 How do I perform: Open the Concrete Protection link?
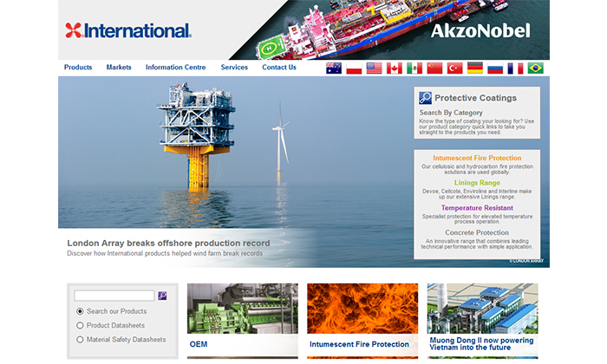[477, 232]
